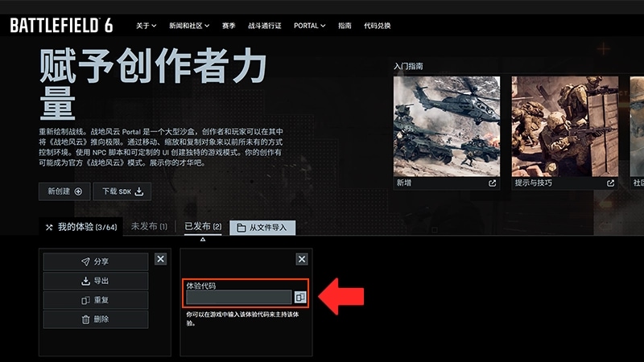Click the 导出 option
The image size is (644, 362).
point(96,281)
